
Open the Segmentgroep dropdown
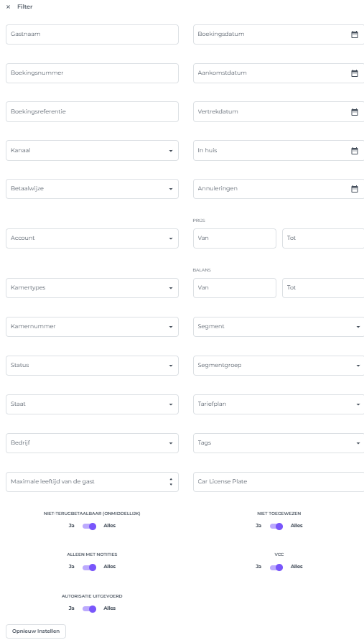click(x=279, y=366)
